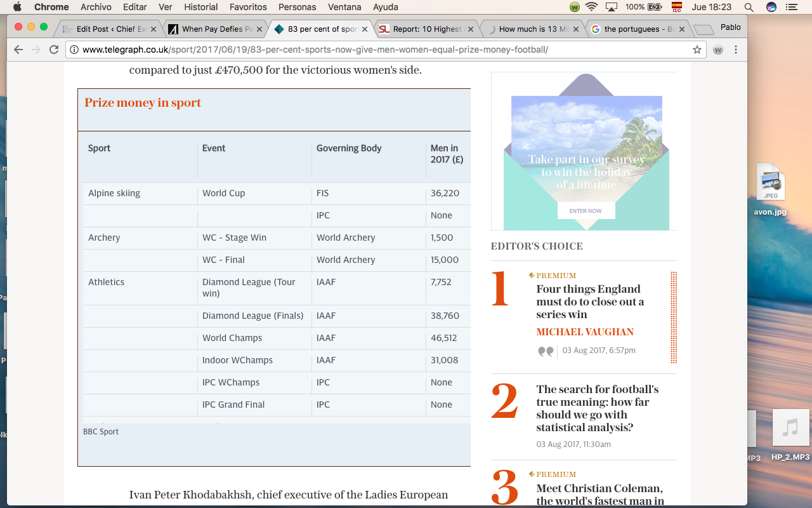Click the Governing Body column header
This screenshot has width=812, height=508.
coord(349,148)
